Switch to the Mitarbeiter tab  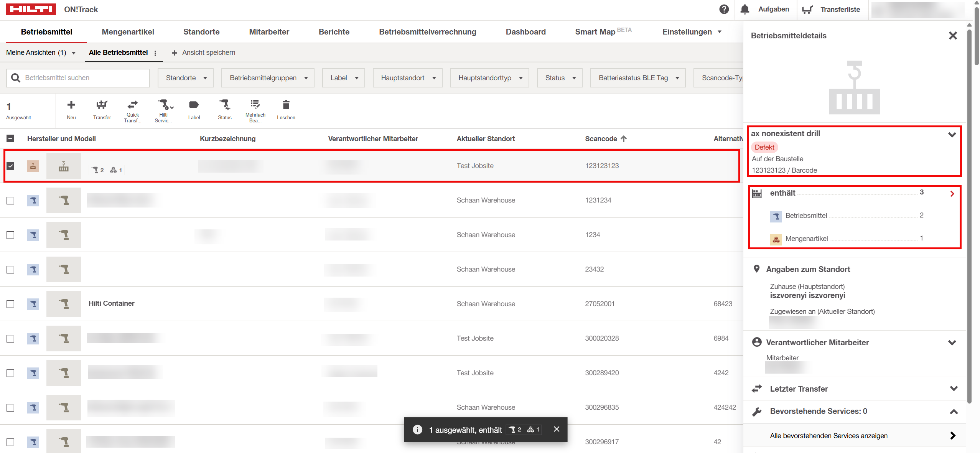[x=269, y=32]
